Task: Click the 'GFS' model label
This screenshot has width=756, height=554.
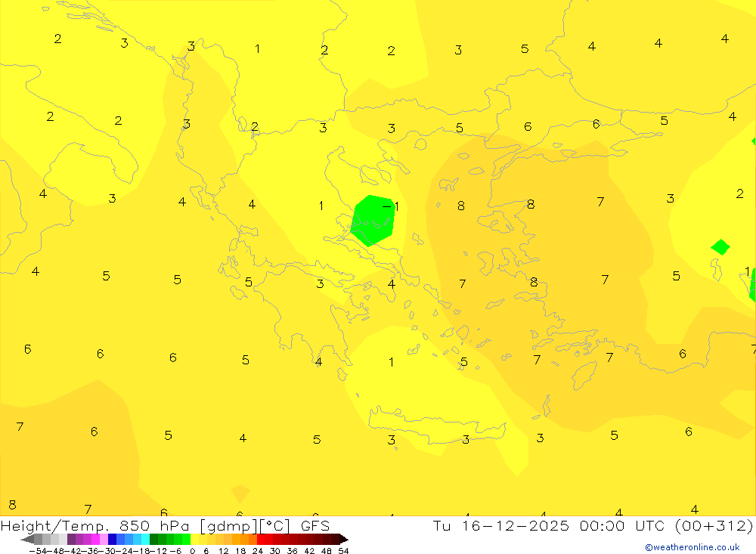Action: pyautogui.click(x=315, y=525)
